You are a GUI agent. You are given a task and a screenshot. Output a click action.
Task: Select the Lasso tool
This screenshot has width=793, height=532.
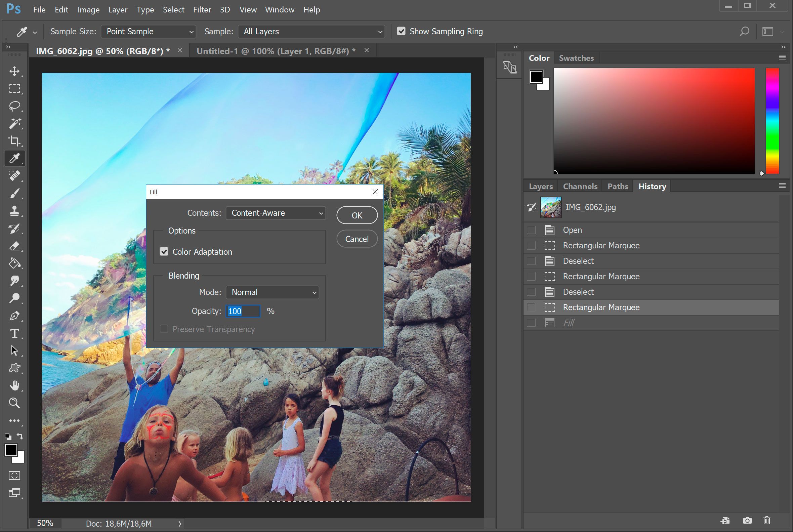pos(15,106)
